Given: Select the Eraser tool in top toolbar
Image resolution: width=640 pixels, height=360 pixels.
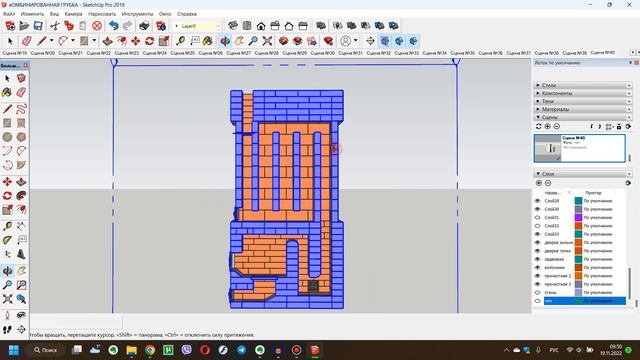Looking at the screenshot, I should point(27,41).
